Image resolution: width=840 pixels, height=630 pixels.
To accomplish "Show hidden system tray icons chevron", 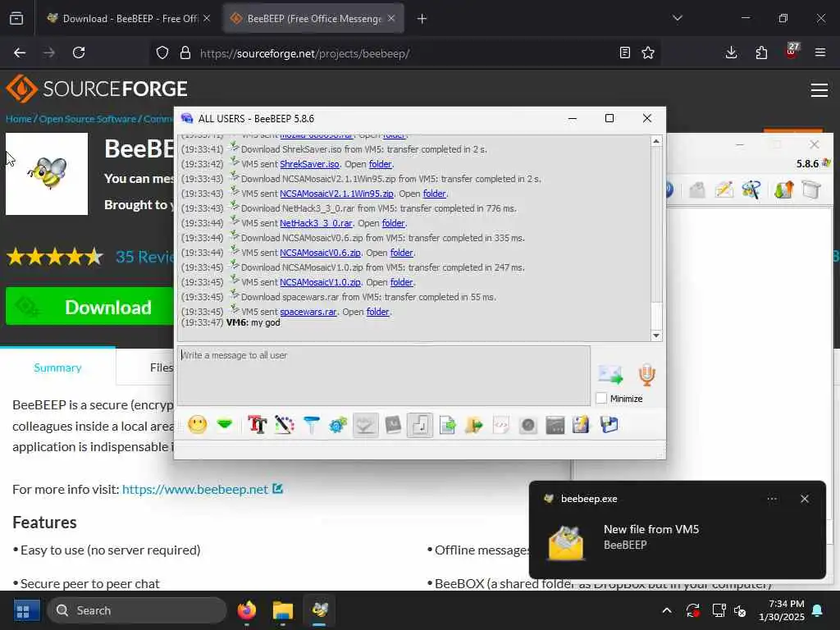I will 667,610.
